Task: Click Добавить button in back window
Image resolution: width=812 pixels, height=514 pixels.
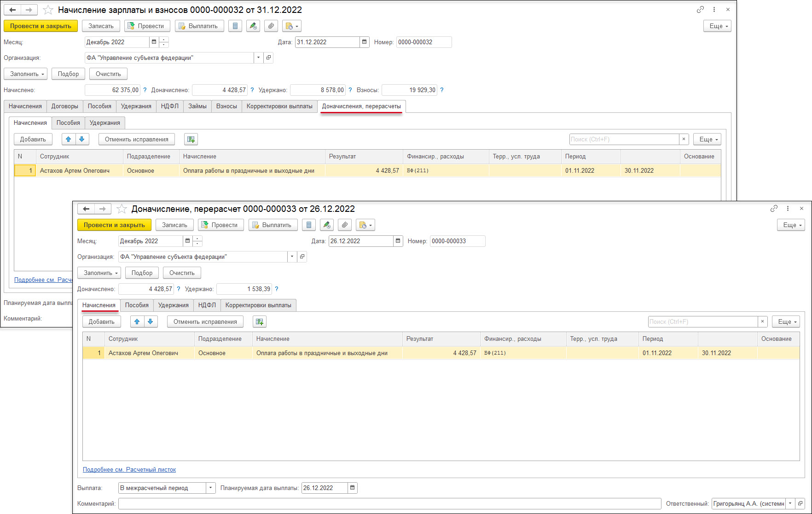Action: (33, 139)
